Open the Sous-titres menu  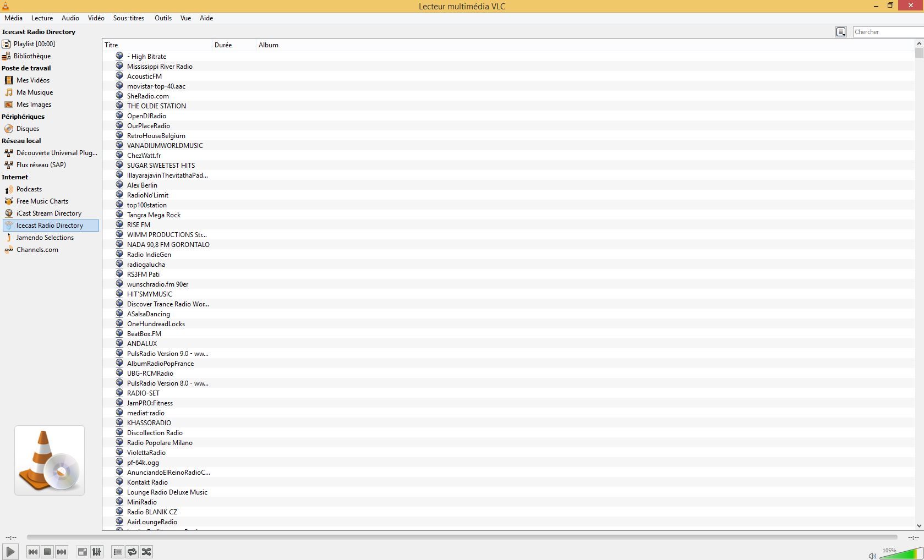pos(129,18)
